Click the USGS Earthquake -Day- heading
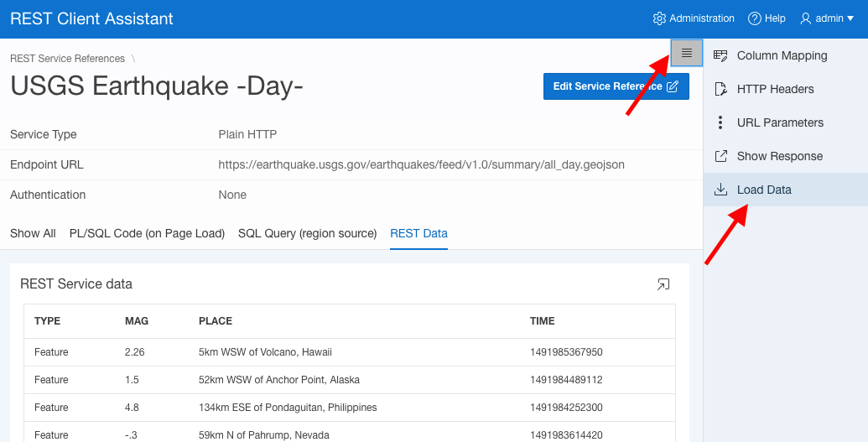Screen dimensions: 868x442 coord(157,86)
